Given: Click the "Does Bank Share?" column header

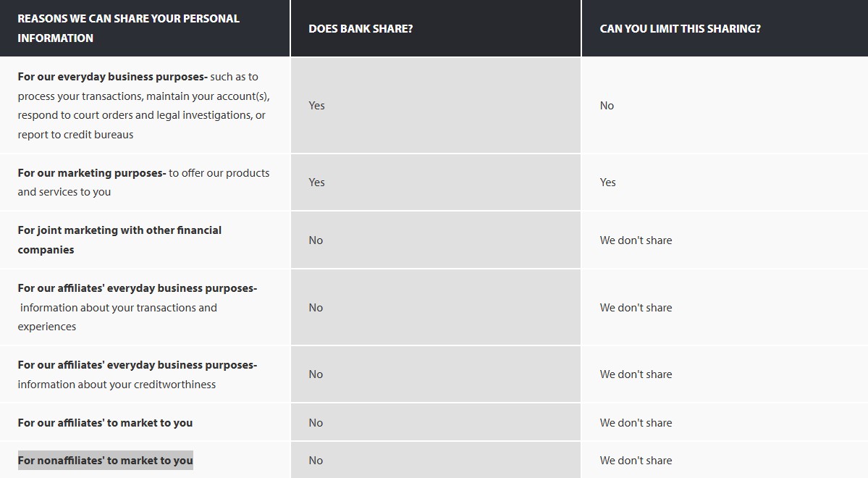Looking at the screenshot, I should click(x=361, y=29).
